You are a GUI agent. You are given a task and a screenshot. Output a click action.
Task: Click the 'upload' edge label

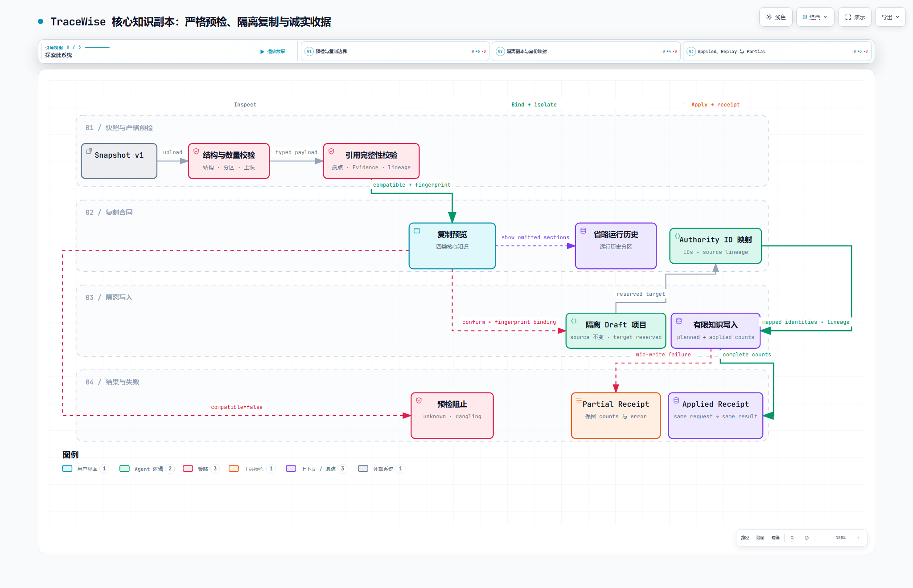pos(173,152)
